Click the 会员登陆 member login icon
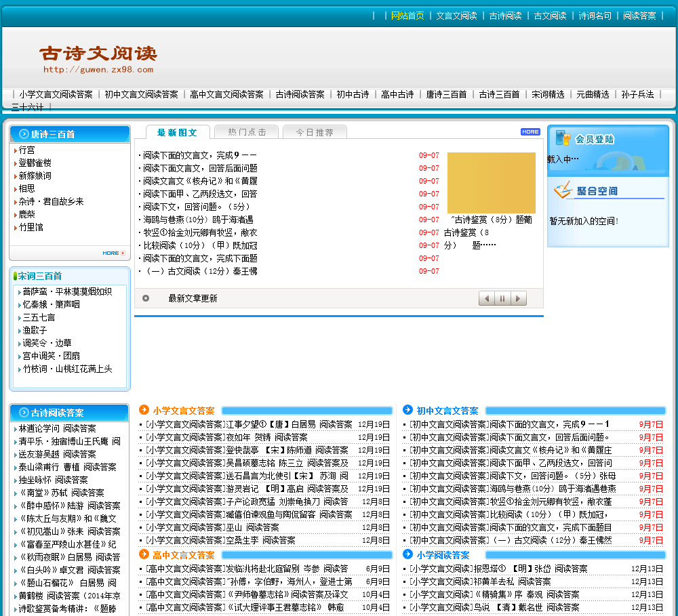This screenshot has width=678, height=616. [x=563, y=138]
